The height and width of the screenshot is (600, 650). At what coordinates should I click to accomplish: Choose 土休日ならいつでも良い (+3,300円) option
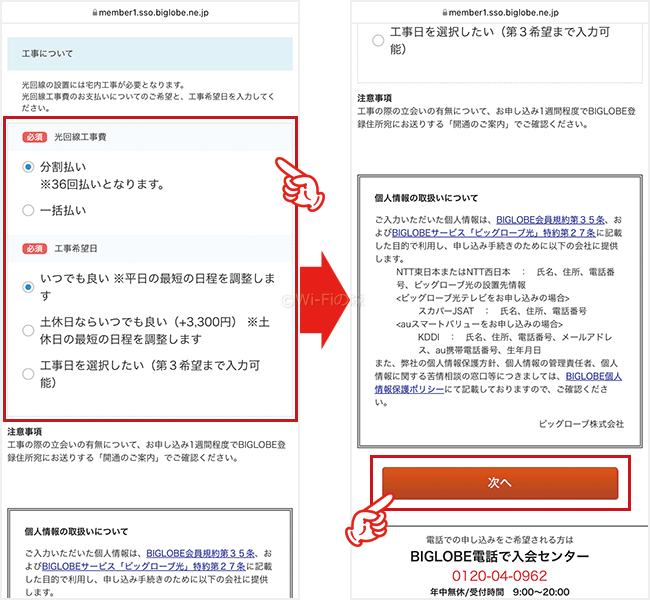point(28,330)
